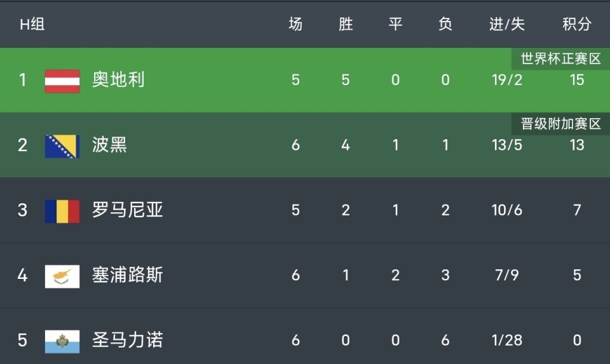This screenshot has height=364, width=610.
Task: Click the Austria flag icon
Action: (x=62, y=81)
